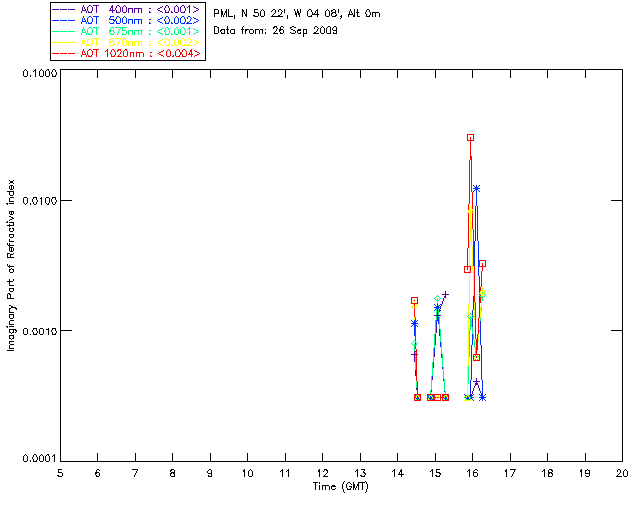Screen dimensions: 640x512
Task: Click the x-axis tick label 12
Action: (x=322, y=473)
